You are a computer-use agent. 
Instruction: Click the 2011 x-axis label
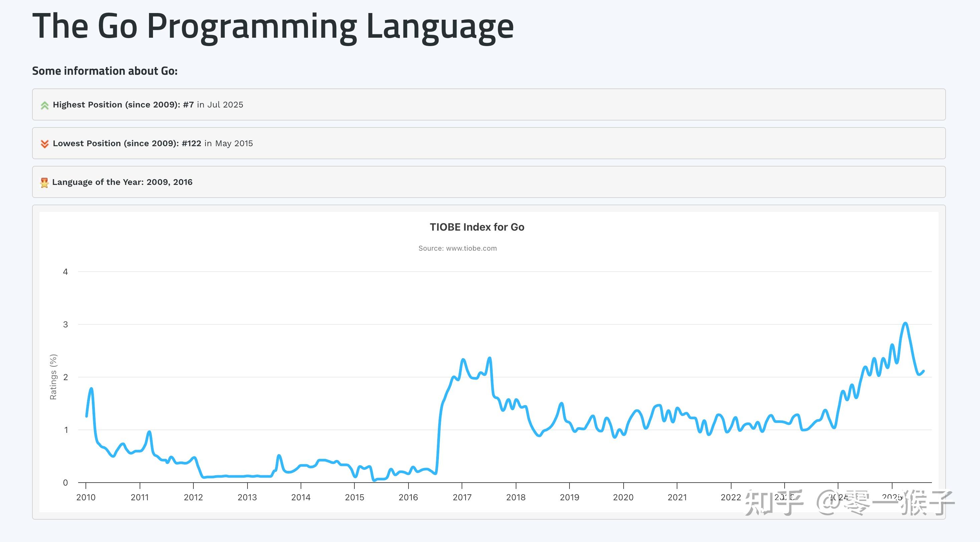tap(140, 497)
